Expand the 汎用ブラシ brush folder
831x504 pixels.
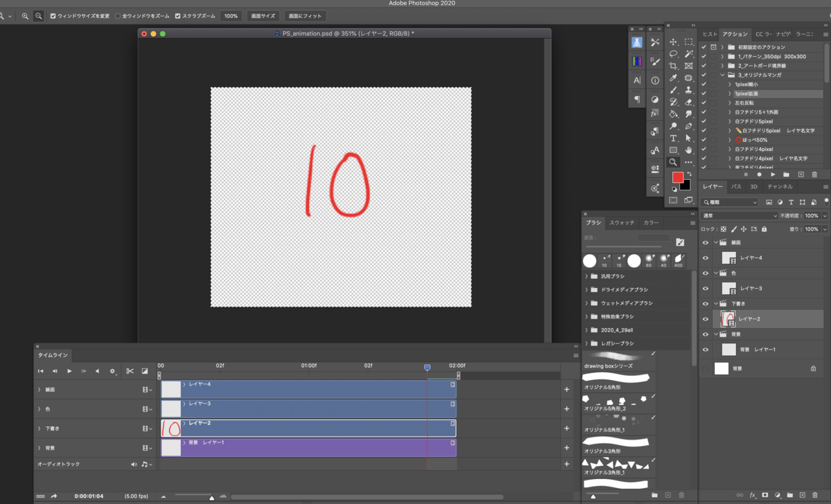tap(587, 276)
